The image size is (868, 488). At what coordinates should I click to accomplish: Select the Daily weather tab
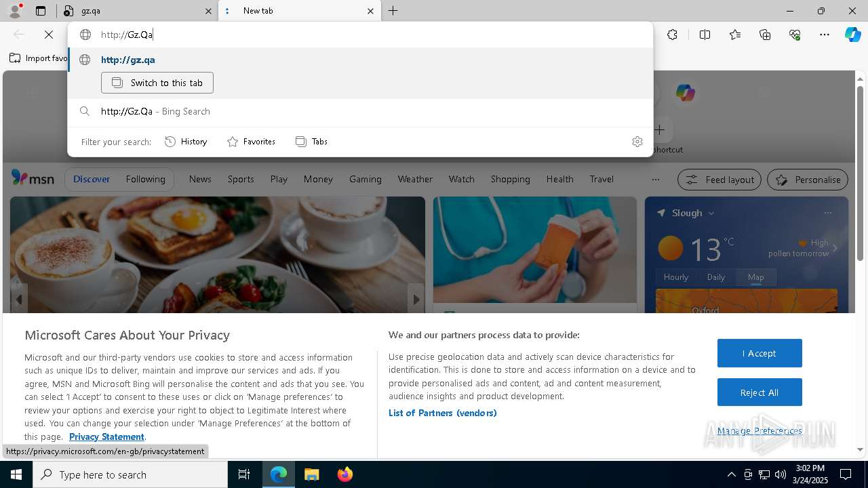(x=716, y=277)
